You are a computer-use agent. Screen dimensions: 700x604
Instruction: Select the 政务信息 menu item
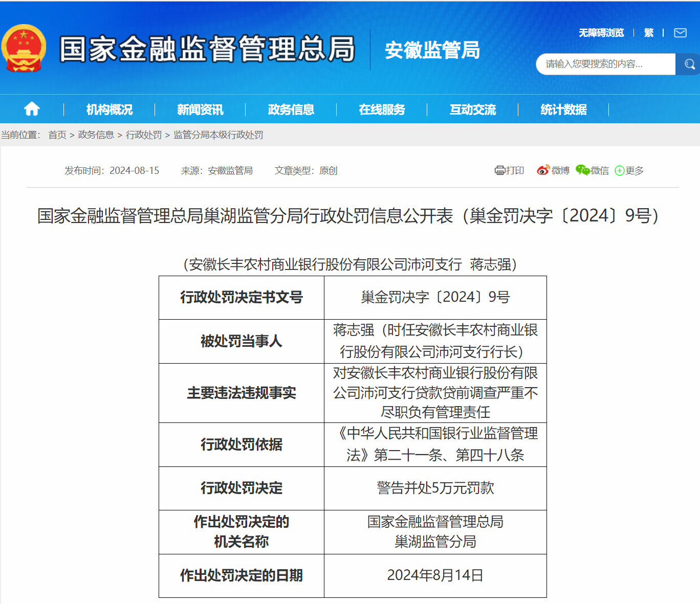click(x=291, y=109)
